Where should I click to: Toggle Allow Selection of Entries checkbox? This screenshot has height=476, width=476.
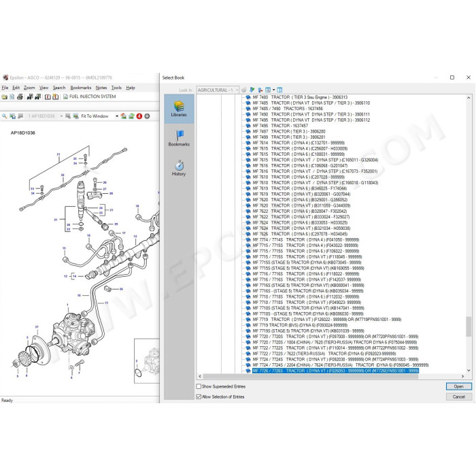(199, 396)
